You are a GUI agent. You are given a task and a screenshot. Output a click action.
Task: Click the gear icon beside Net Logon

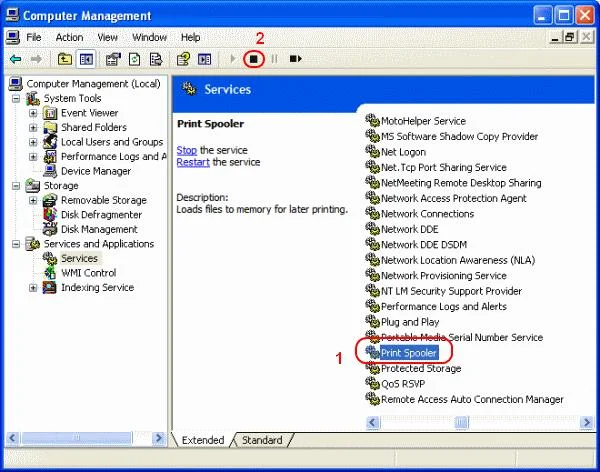pyautogui.click(x=372, y=152)
